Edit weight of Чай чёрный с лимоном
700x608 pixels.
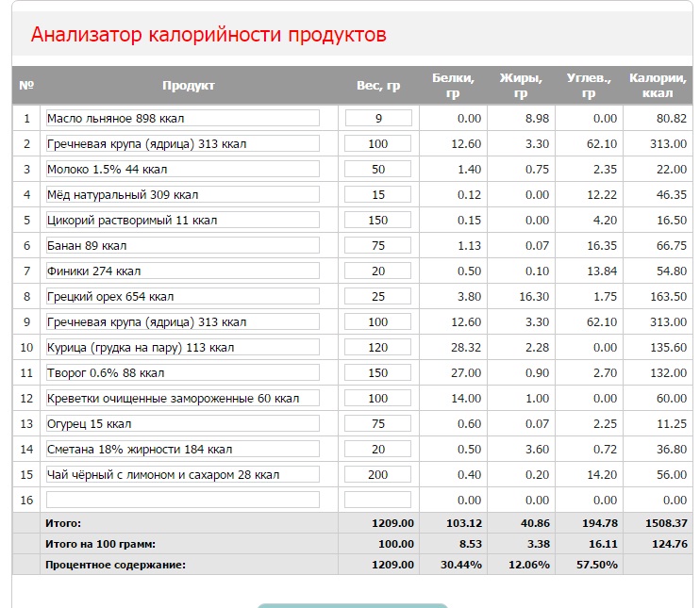378,475
